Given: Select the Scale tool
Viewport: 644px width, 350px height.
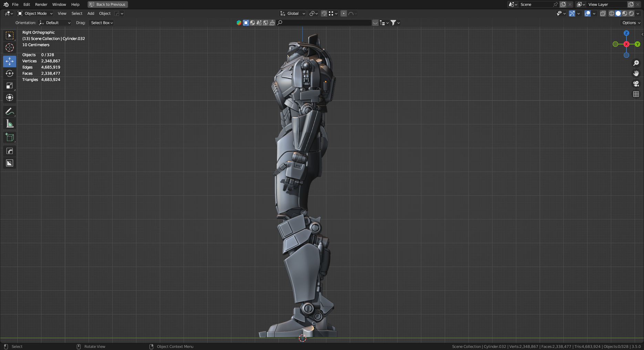Looking at the screenshot, I should [x=10, y=85].
